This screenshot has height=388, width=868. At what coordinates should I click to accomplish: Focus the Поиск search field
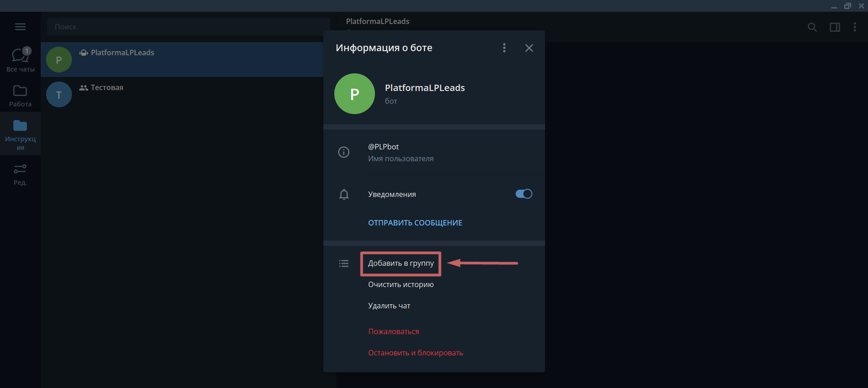coord(188,27)
